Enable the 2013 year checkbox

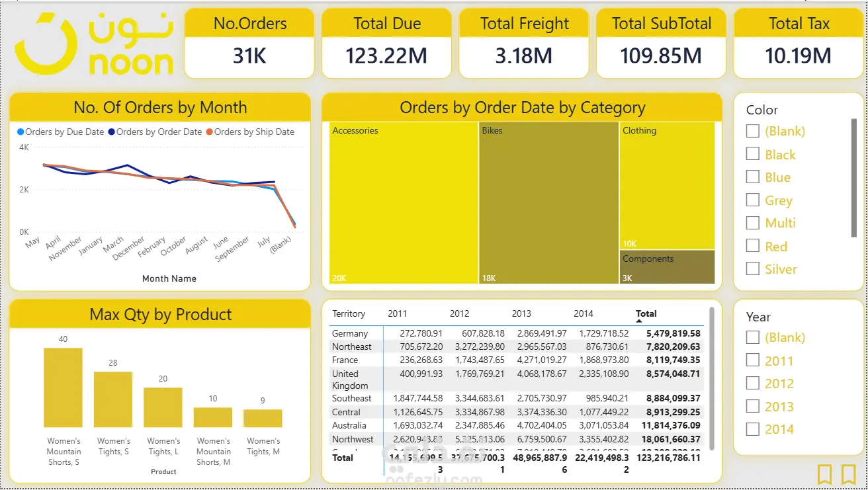(752, 406)
